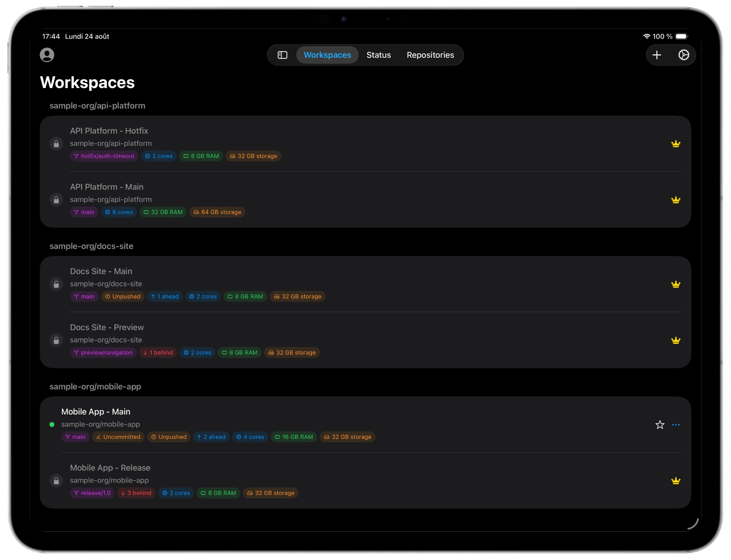Open more options for Mobile App - Main
Viewport: 731px width, 560px height.
[x=676, y=425]
